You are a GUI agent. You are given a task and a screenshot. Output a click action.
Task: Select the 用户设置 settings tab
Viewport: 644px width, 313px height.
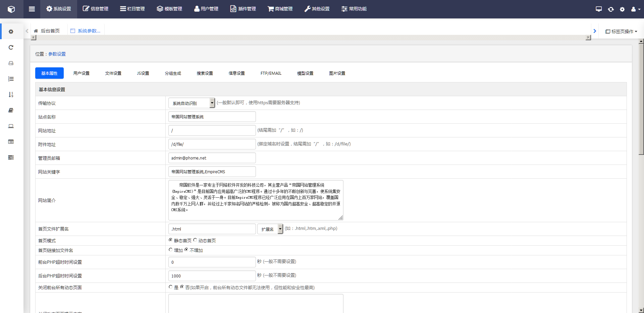(x=81, y=73)
